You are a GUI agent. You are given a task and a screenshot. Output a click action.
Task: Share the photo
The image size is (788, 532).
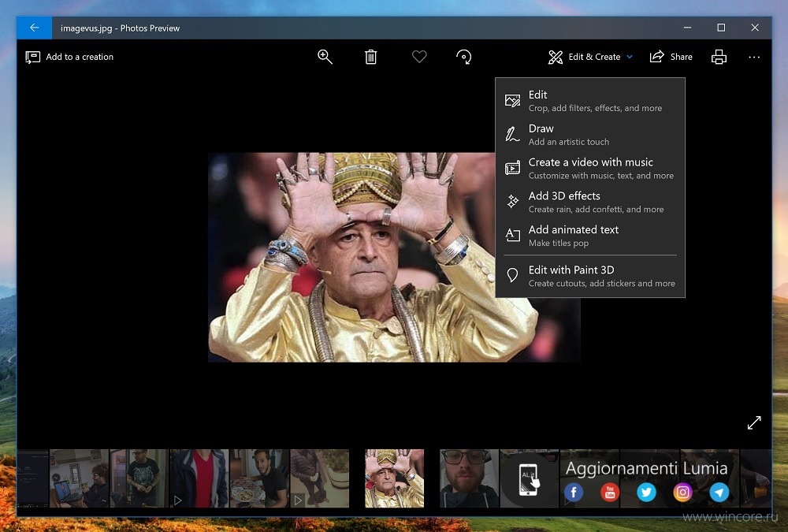pos(671,57)
